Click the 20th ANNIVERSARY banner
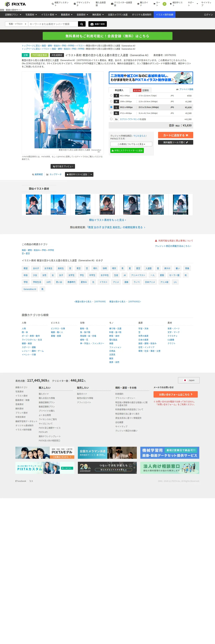This screenshot has width=215, height=644. [107, 468]
